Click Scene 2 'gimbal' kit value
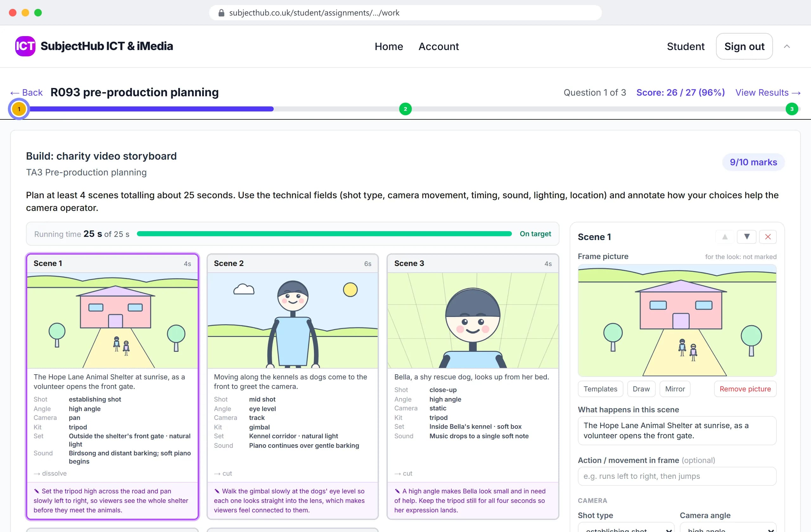 259,427
